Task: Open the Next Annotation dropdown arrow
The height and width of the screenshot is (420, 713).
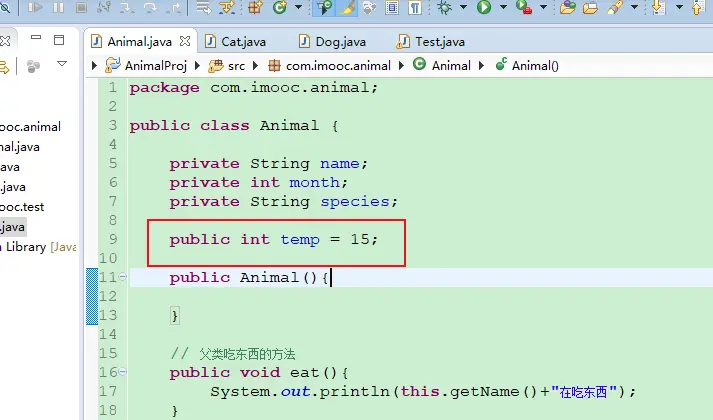Action: [x=679, y=7]
